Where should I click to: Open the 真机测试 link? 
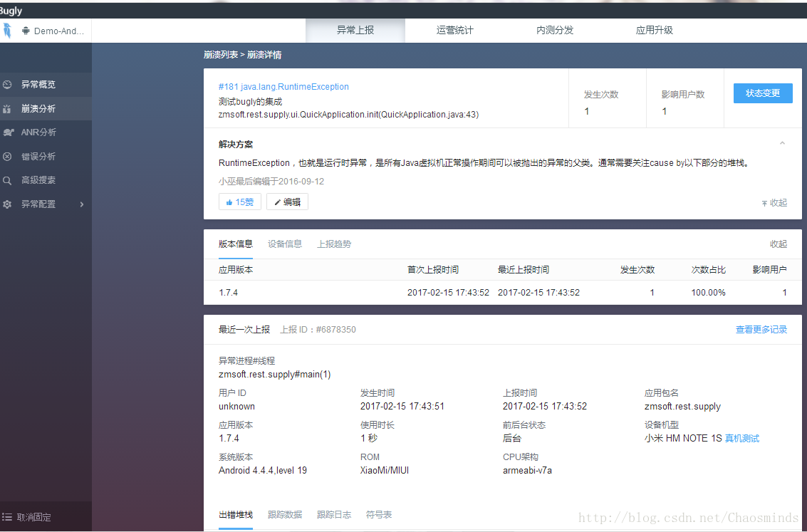coord(742,439)
